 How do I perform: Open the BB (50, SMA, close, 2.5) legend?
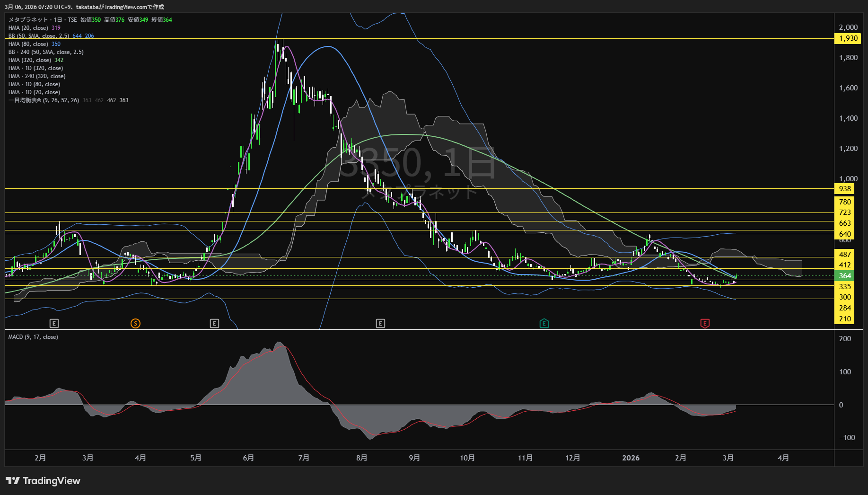coord(39,36)
